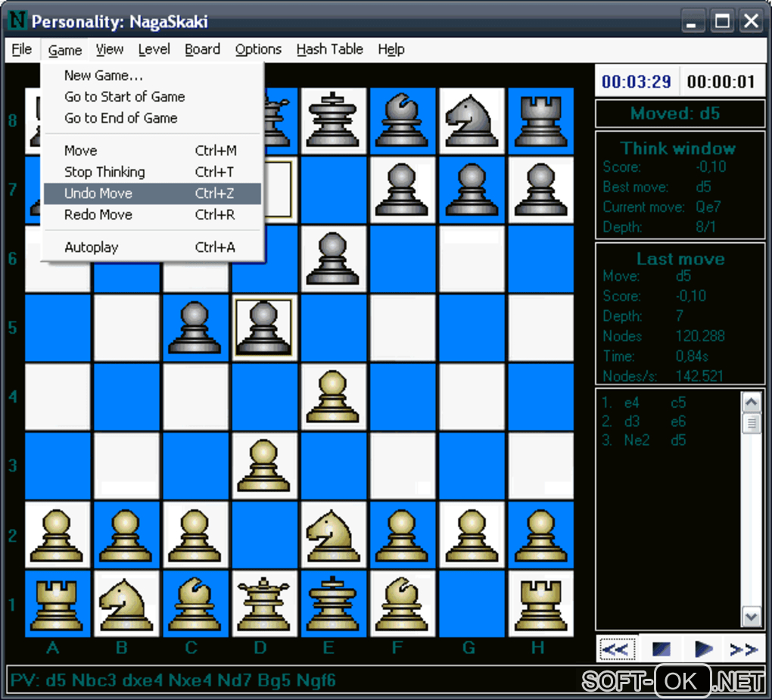
Task: Select the white pawn on h2
Action: 540,535
